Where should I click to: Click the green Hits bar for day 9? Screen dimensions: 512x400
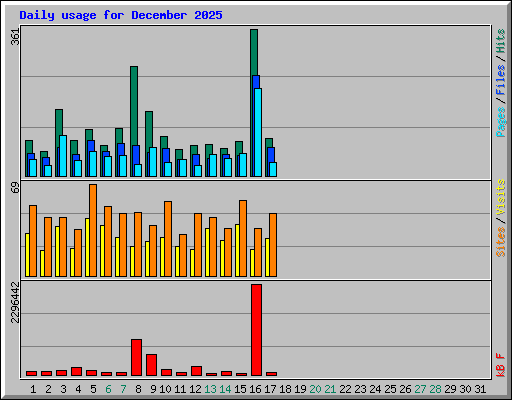pyautogui.click(x=149, y=129)
